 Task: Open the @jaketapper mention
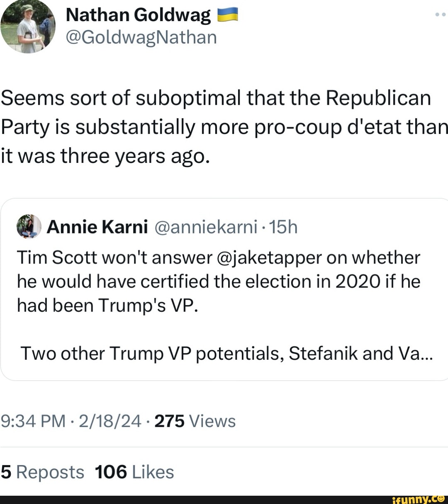click(x=269, y=257)
